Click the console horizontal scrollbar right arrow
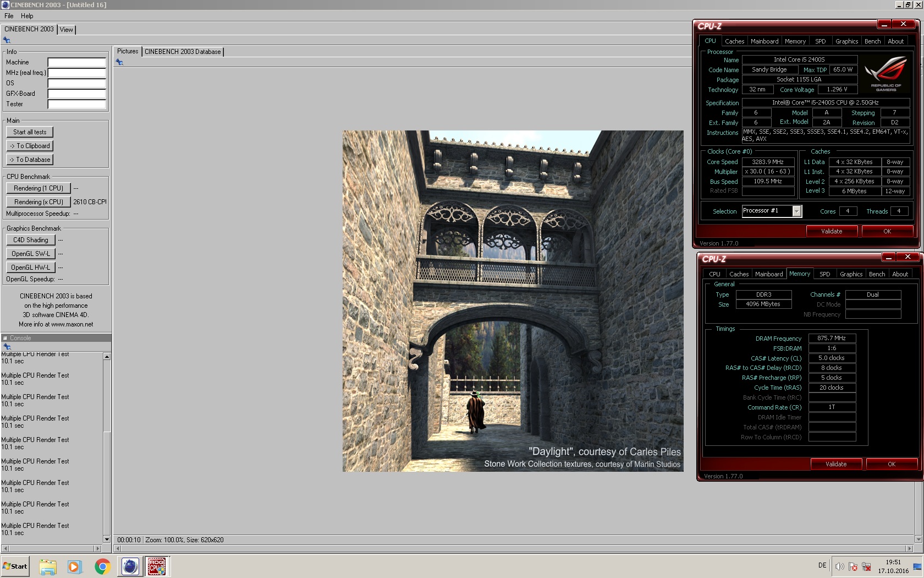This screenshot has height=578, width=924. 98,548
